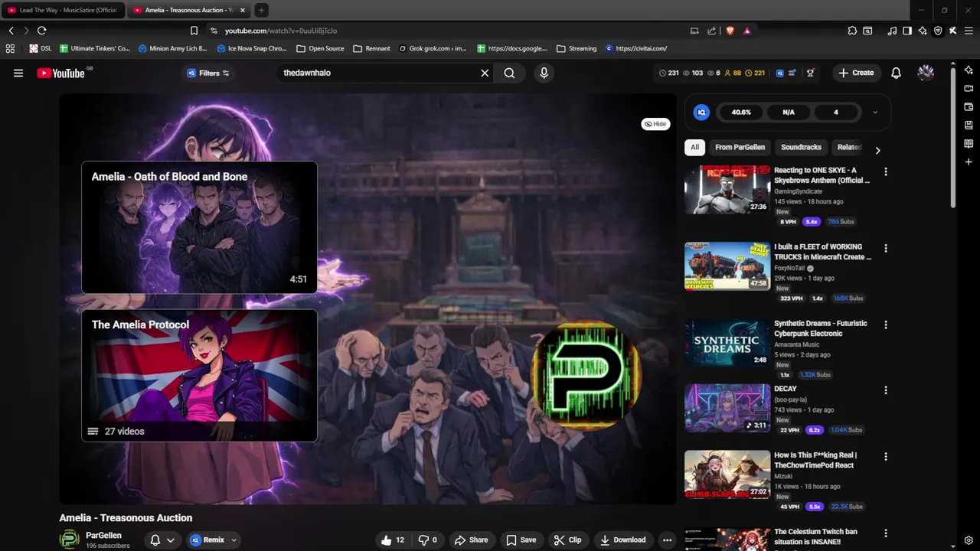Open options menu for Reacting to ONE SKYE

pyautogui.click(x=886, y=171)
